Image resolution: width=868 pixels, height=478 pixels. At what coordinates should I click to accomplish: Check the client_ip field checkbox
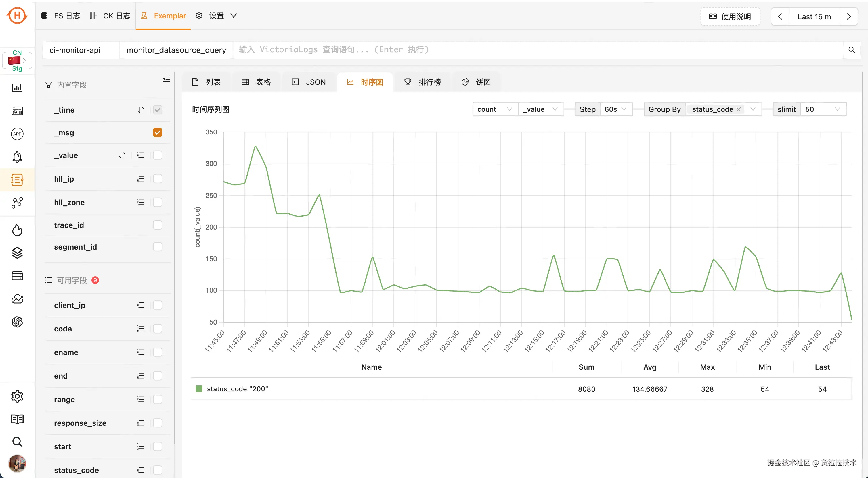[157, 305]
